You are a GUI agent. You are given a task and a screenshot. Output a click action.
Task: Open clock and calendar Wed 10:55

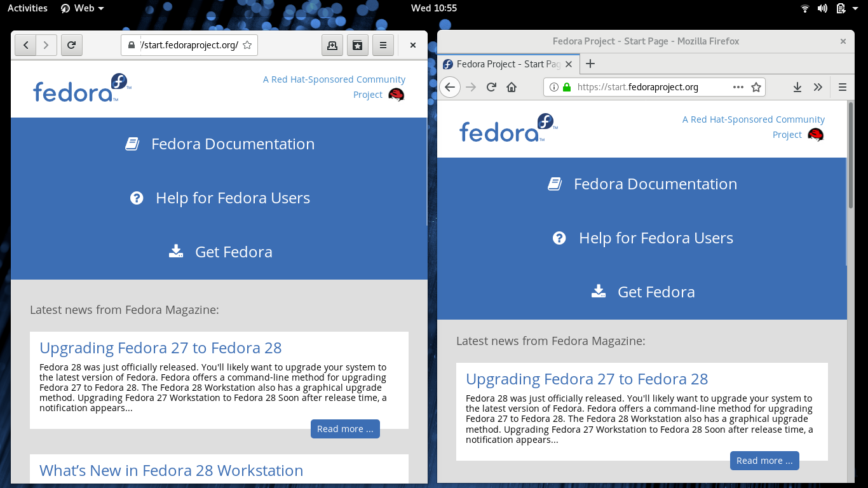434,8
